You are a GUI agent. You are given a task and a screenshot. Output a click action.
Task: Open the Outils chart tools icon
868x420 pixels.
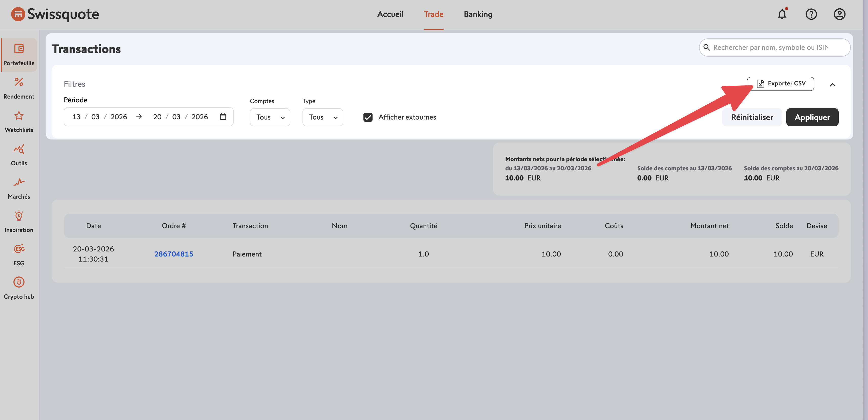19,149
